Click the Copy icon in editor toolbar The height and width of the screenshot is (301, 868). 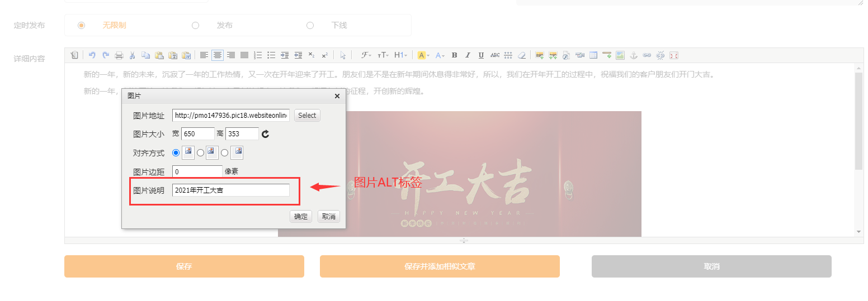click(145, 55)
